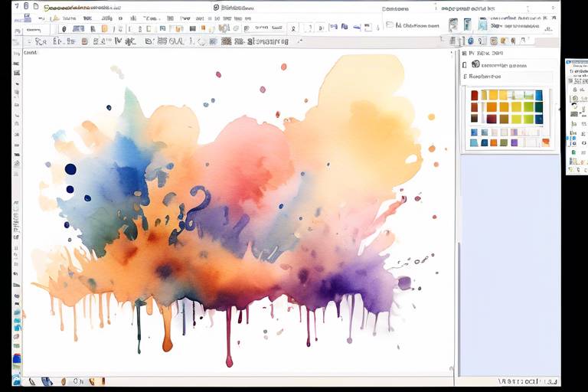Click the circular refresh icon beside the globe
The width and height of the screenshot is (588, 392).
click(x=236, y=28)
